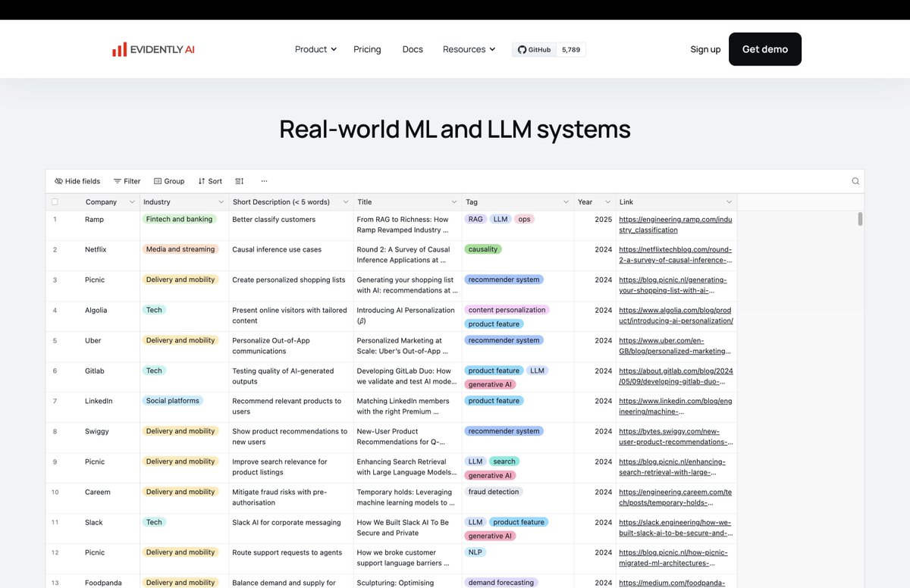Click the NLP tag
910x588 pixels.
[x=475, y=552]
